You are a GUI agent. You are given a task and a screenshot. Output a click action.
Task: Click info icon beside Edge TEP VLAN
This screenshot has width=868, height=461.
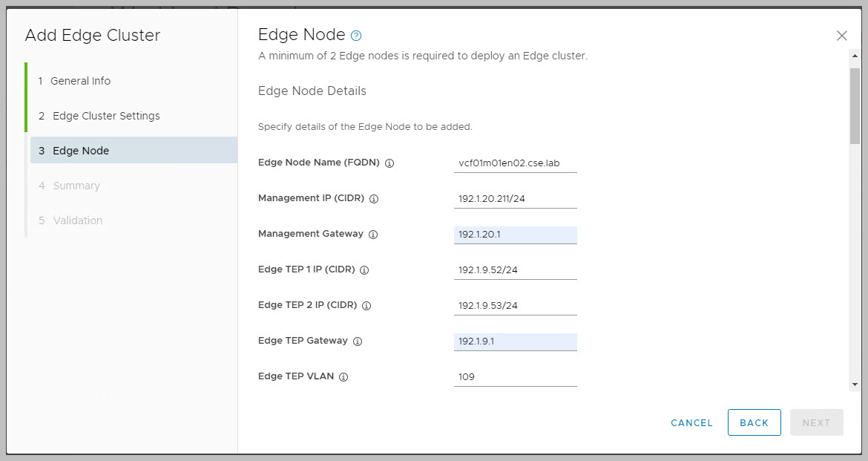coord(343,377)
